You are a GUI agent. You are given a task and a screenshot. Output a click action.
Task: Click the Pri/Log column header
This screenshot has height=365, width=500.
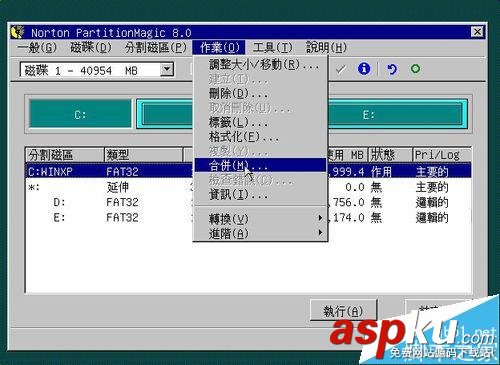[x=442, y=155]
